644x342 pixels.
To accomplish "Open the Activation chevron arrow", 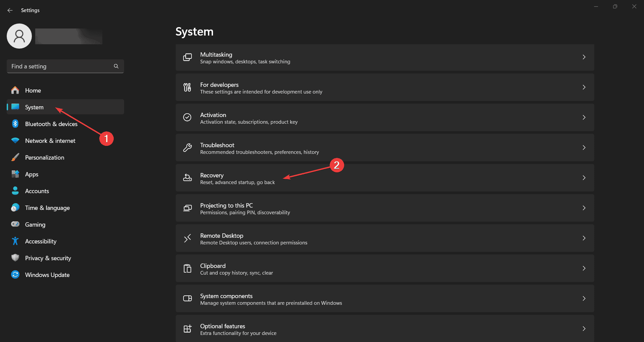I will pyautogui.click(x=584, y=117).
